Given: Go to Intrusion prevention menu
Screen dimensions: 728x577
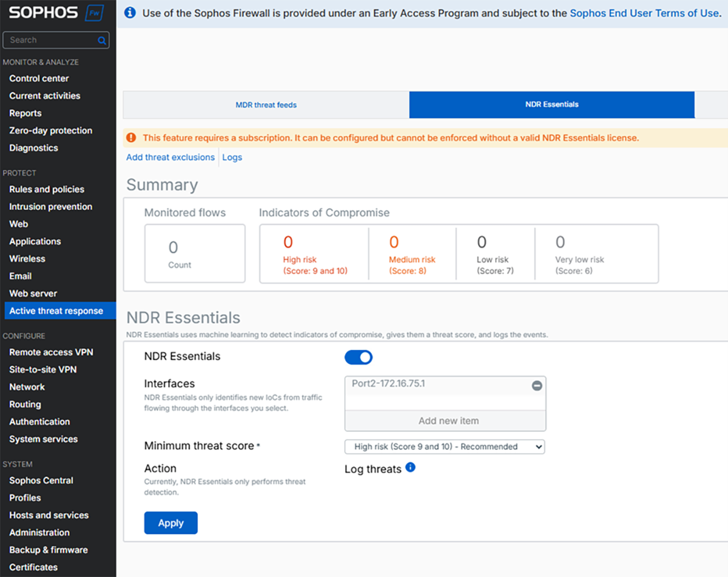Looking at the screenshot, I should [50, 206].
